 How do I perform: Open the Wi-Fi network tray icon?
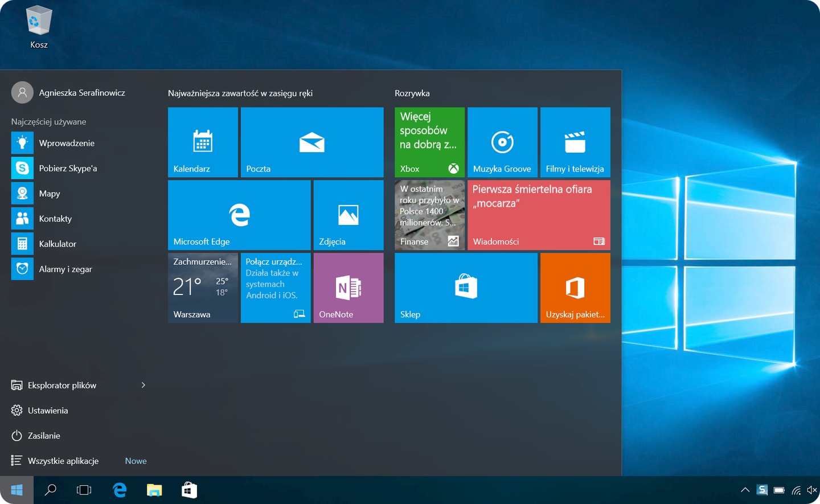pos(796,490)
